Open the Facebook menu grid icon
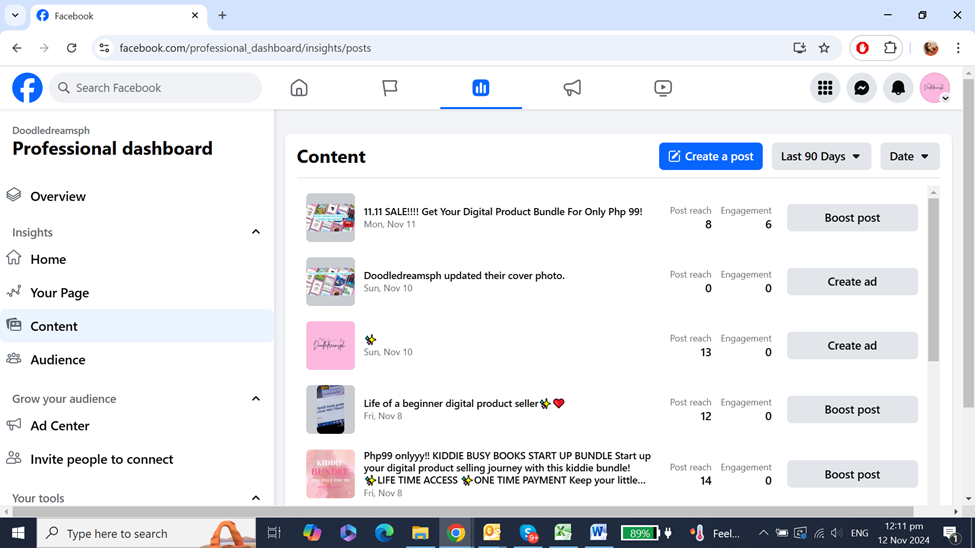The image size is (975, 548). (825, 88)
